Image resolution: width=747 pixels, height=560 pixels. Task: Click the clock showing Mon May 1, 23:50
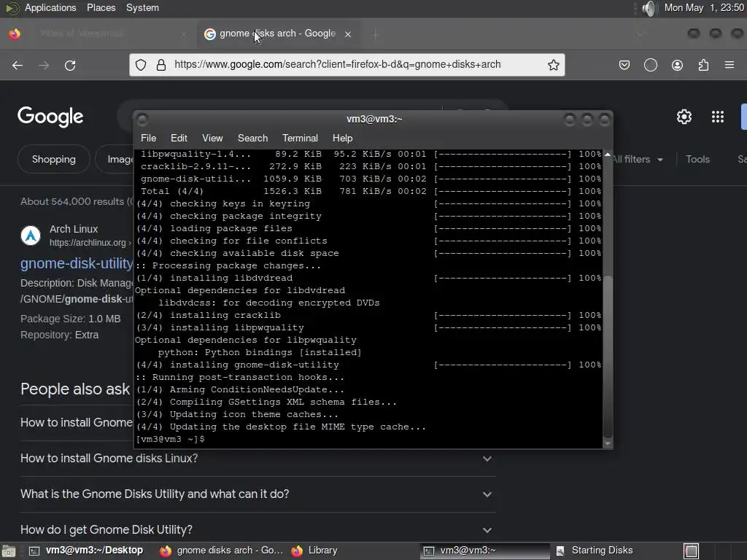tap(704, 7)
